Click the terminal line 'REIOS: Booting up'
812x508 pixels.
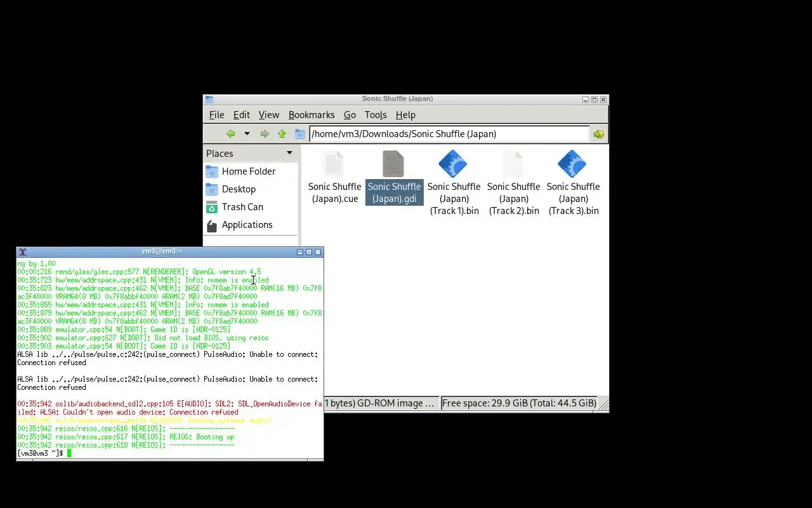pos(202,437)
